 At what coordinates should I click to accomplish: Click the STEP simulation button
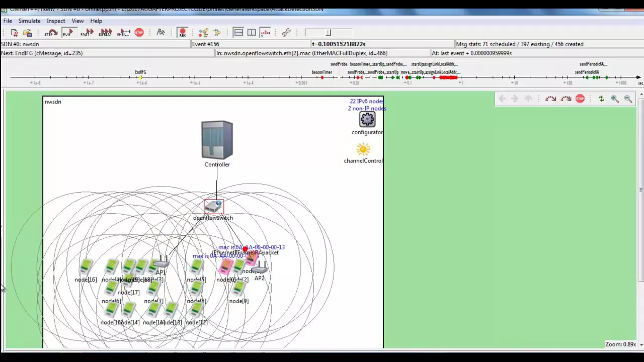(50, 33)
